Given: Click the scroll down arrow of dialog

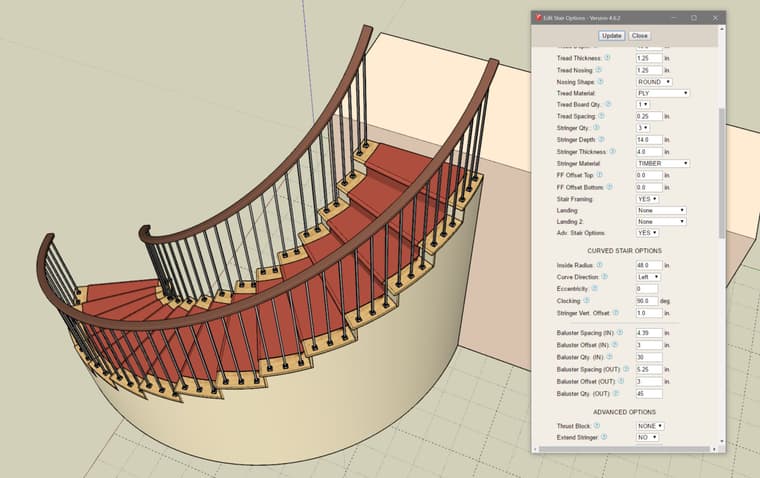Looking at the screenshot, I should coord(722,442).
